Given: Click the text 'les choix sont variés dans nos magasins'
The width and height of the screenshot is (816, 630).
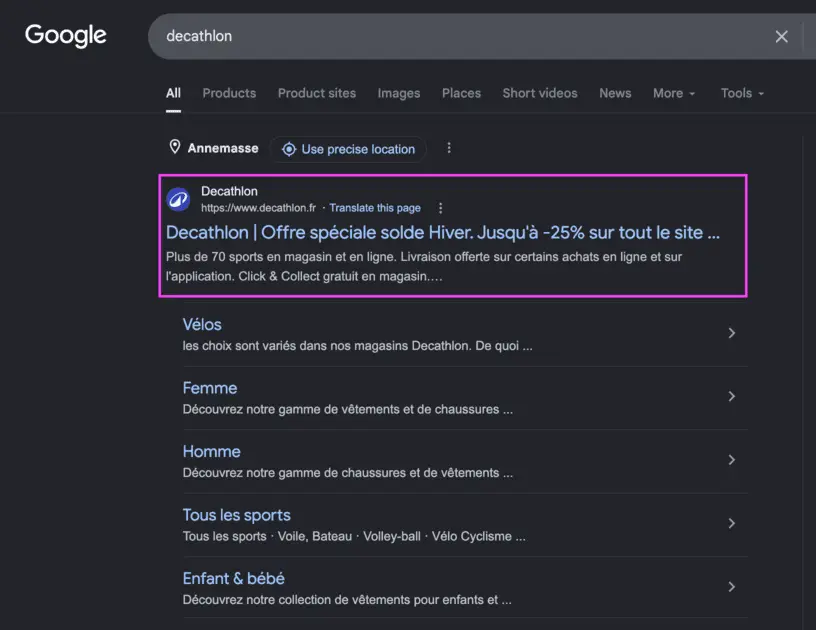Looking at the screenshot, I should [x=295, y=346].
